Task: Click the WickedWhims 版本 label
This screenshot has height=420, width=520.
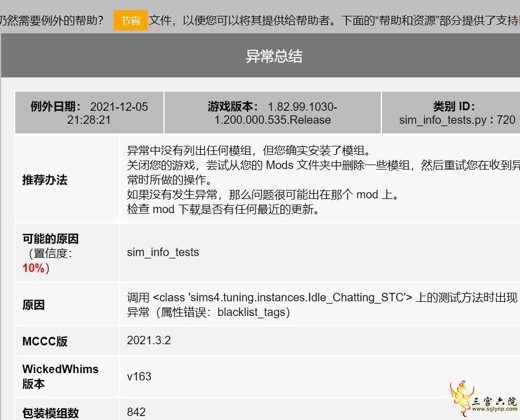Action: click(x=61, y=376)
